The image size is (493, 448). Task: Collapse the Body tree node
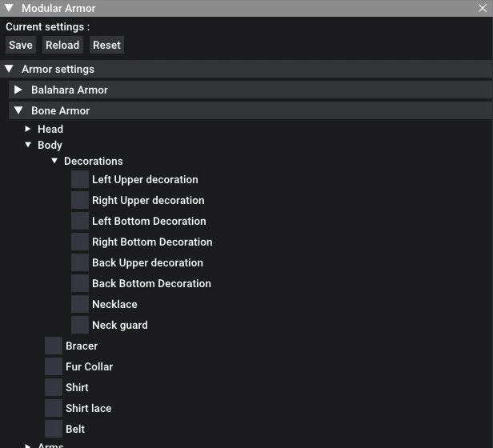tap(28, 145)
